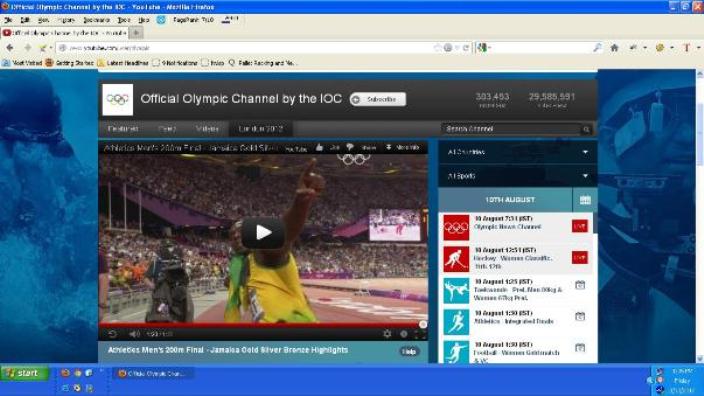Open the calendar icon beside 10TH AUGUST
Screen dimensions: 704x396
(x=585, y=200)
